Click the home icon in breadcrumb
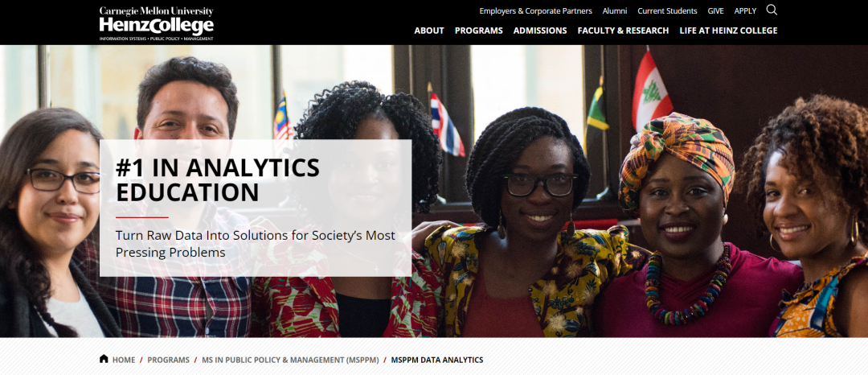The height and width of the screenshot is (375, 868). point(104,358)
